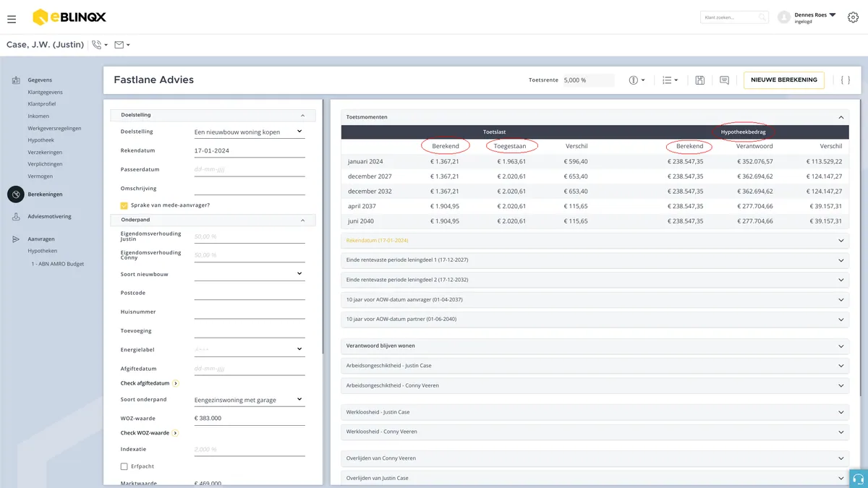
Task: Open the hamburger main menu
Action: (x=12, y=20)
